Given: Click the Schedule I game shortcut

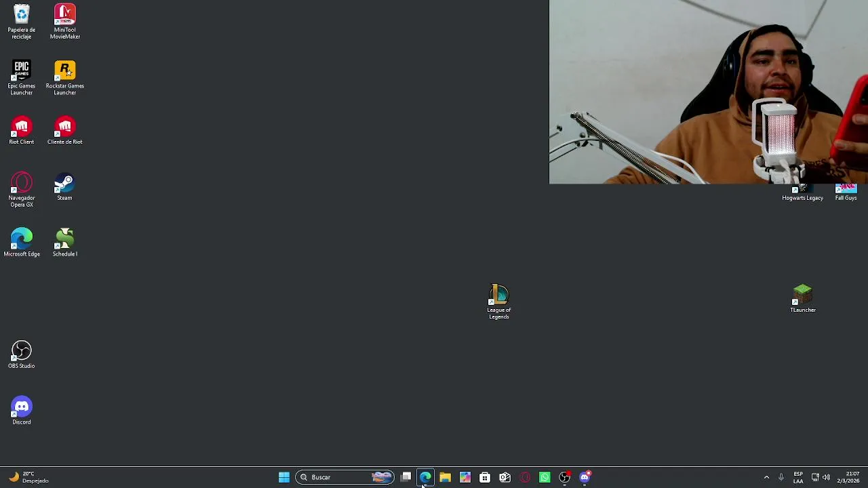Looking at the screenshot, I should [65, 243].
